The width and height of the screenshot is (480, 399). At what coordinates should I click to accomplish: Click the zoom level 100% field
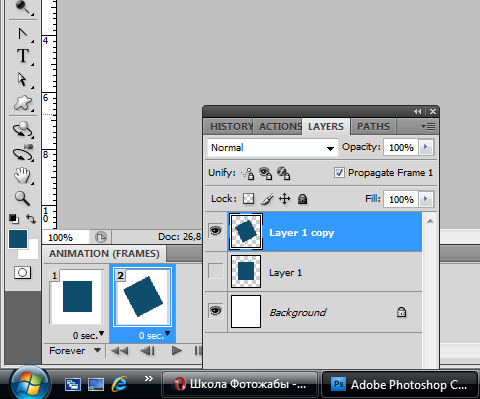[x=65, y=237]
